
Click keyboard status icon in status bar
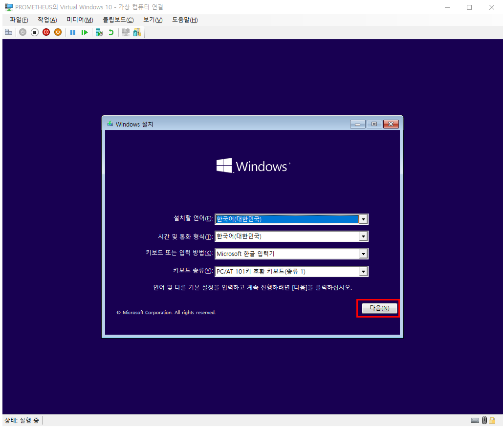coord(475,420)
